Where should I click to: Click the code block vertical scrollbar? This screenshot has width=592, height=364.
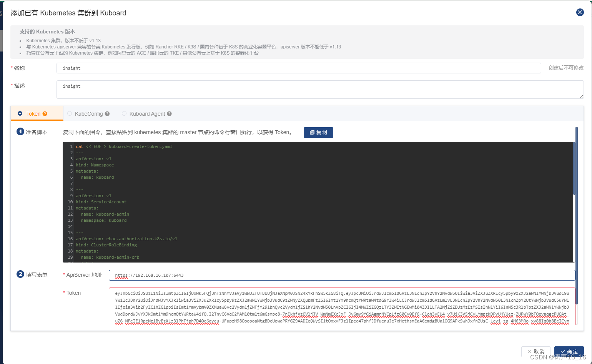(x=574, y=168)
